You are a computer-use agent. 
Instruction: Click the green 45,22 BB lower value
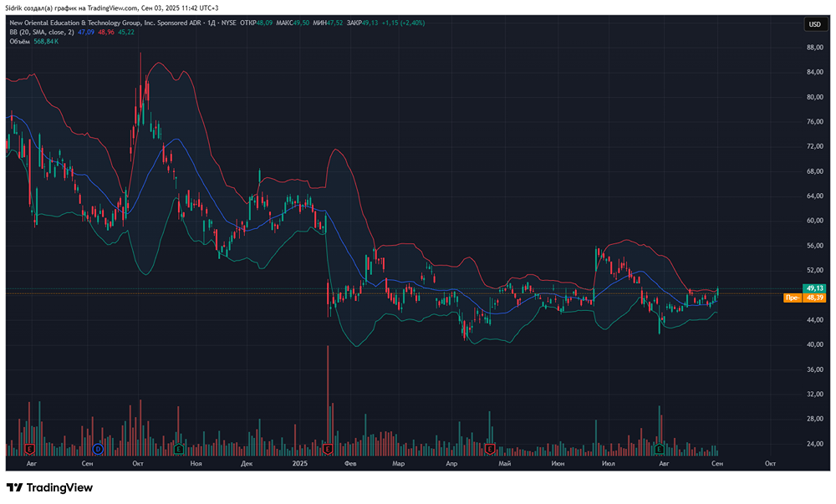click(x=126, y=32)
